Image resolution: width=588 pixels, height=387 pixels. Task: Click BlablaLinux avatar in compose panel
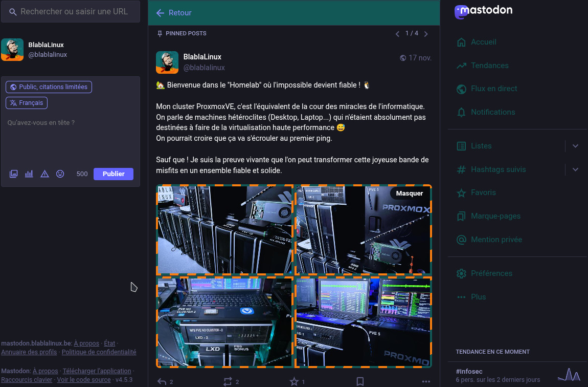12,50
